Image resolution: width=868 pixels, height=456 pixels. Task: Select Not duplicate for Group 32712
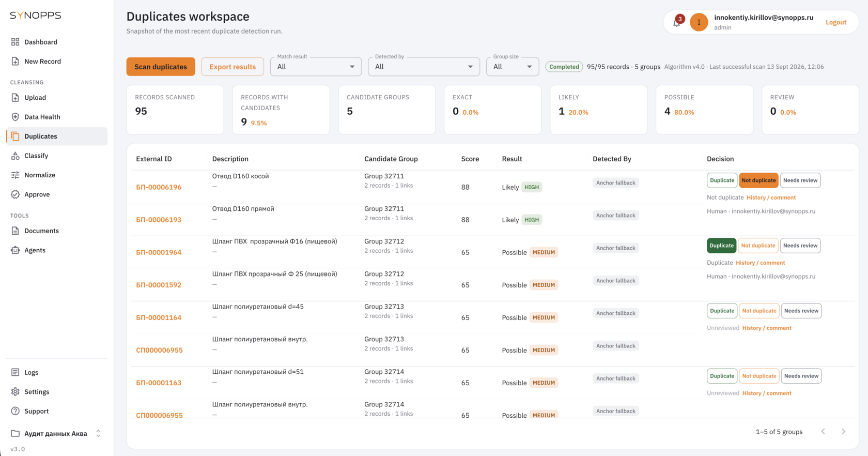point(758,246)
